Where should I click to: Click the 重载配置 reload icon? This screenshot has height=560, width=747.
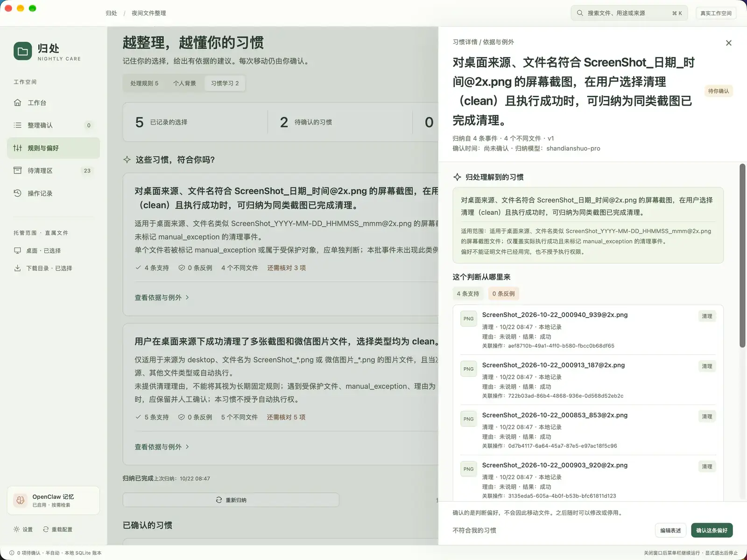point(46,529)
